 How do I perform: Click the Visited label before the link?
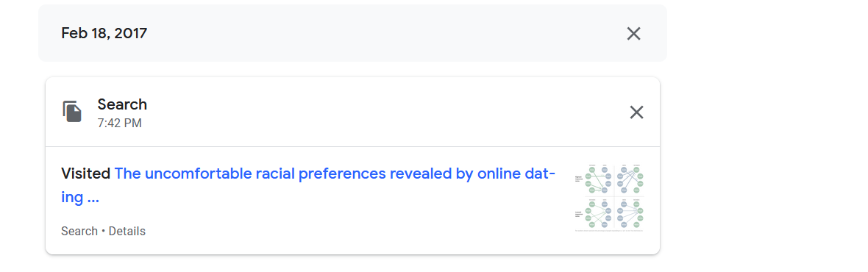coord(86,173)
